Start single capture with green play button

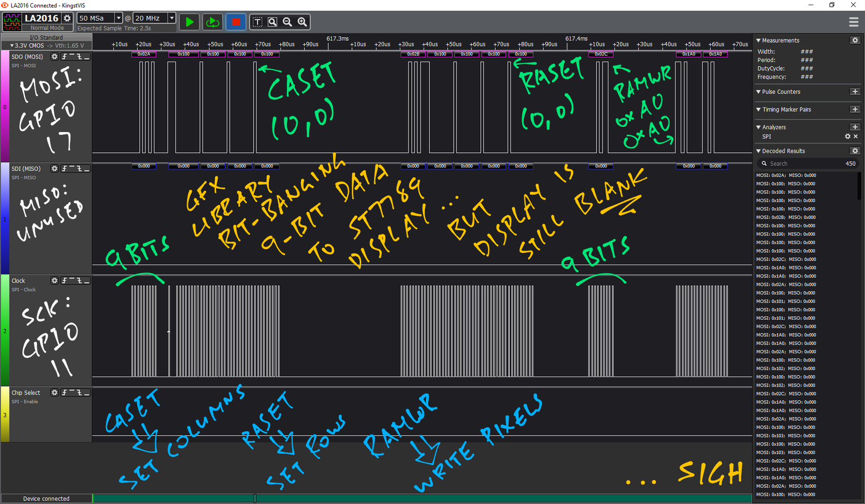(189, 22)
